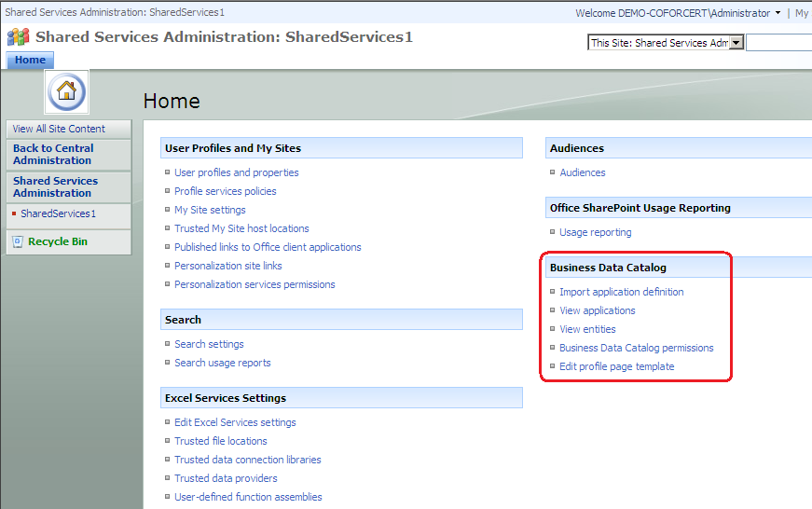This screenshot has width=812, height=509.
Task: Open the This Site search scope dropdown
Action: (736, 43)
